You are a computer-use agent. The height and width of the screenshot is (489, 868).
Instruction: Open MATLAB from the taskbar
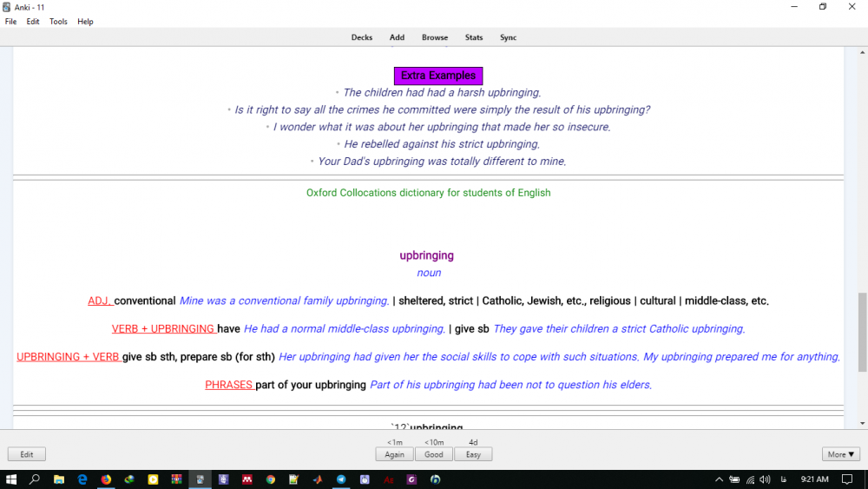[318, 479]
